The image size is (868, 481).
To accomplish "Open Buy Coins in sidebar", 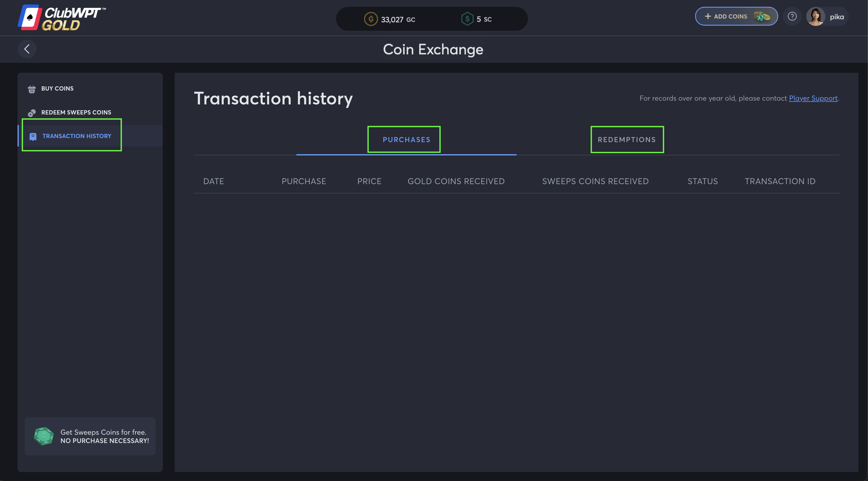I will 57,89.
